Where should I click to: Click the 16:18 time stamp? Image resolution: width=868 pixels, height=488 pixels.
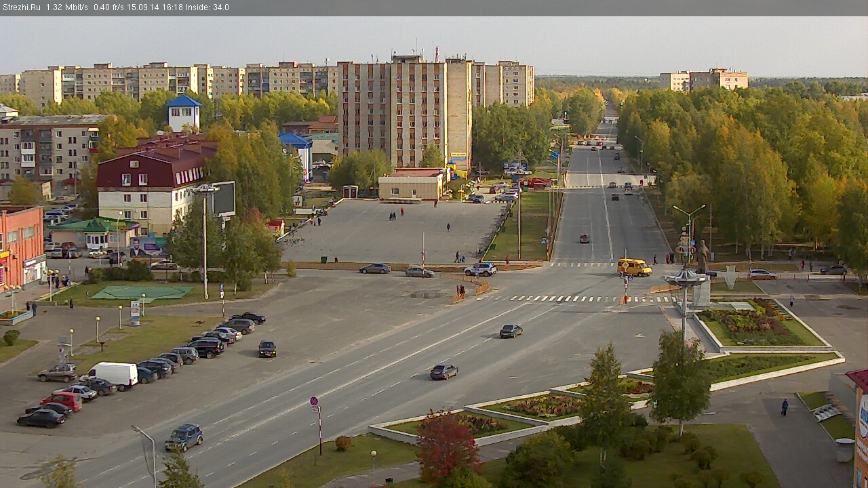point(173,7)
